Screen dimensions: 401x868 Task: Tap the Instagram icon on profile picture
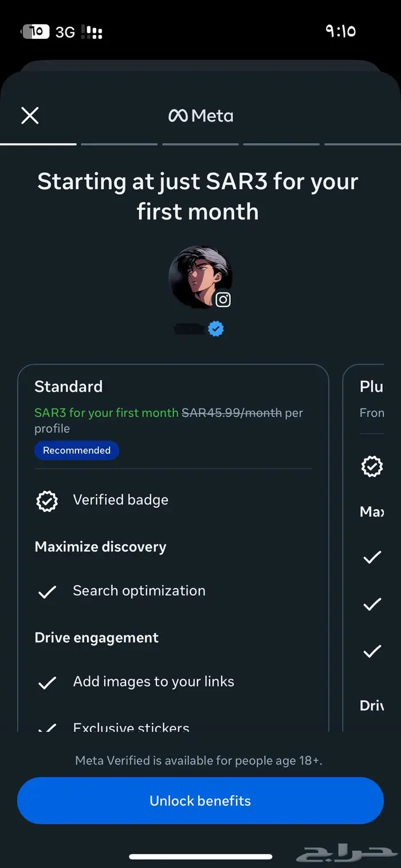[223, 299]
